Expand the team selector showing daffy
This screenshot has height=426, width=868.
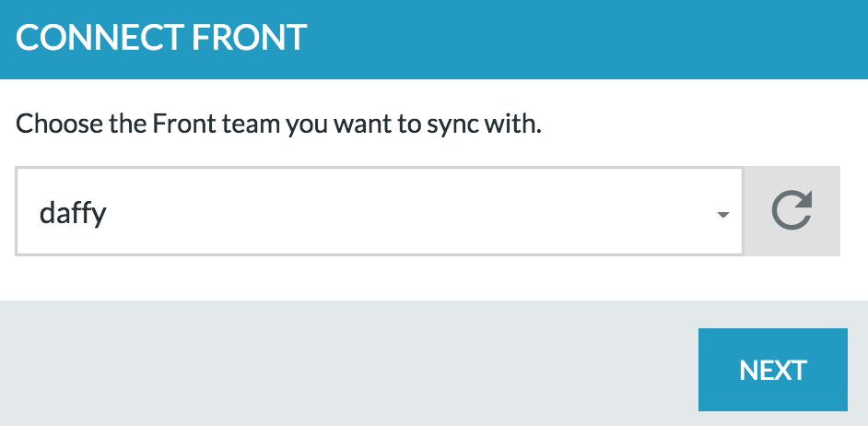380,211
